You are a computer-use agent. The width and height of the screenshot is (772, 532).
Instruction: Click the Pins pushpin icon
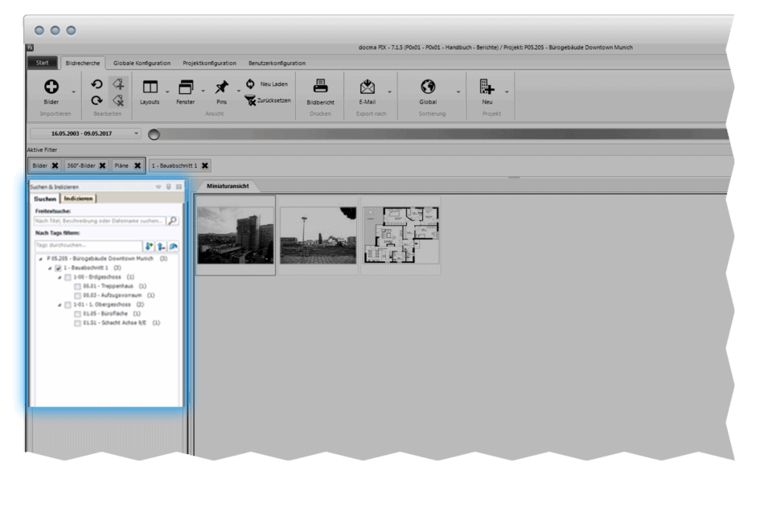click(222, 87)
